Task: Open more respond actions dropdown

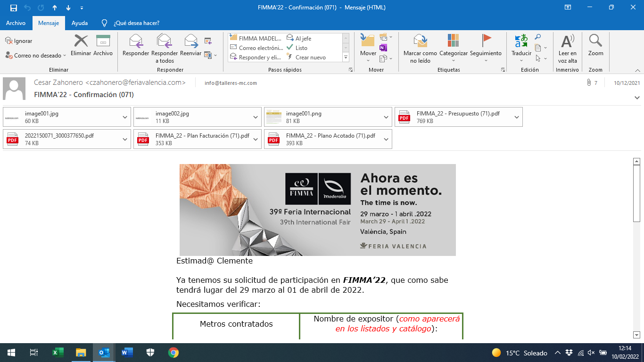Action: 211,55
